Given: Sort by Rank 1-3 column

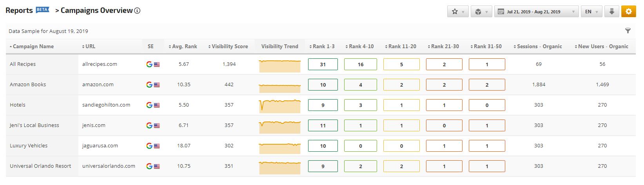Looking at the screenshot, I should point(322,46).
